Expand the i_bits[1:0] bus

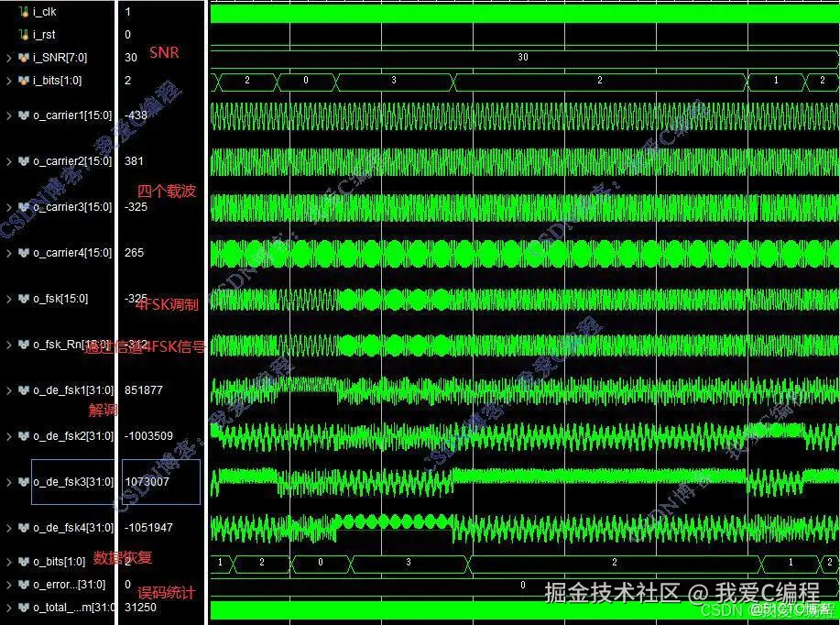point(8,81)
